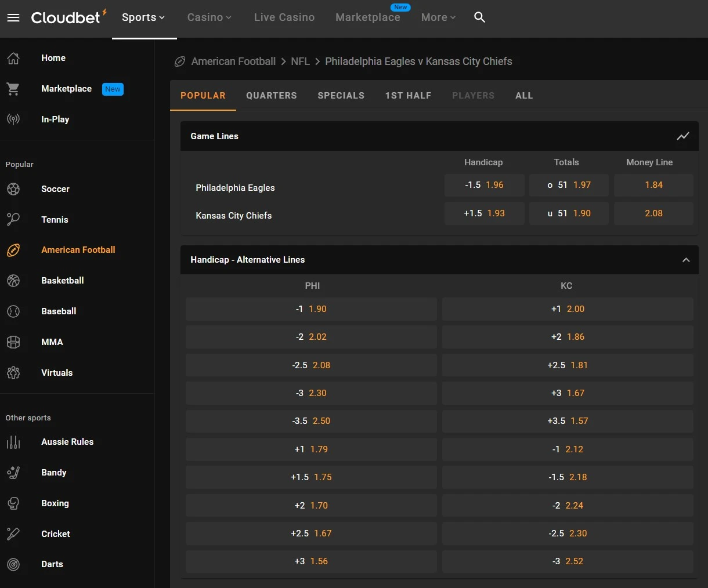Click the Boxing glove icon
This screenshot has height=588, width=708.
[13, 503]
